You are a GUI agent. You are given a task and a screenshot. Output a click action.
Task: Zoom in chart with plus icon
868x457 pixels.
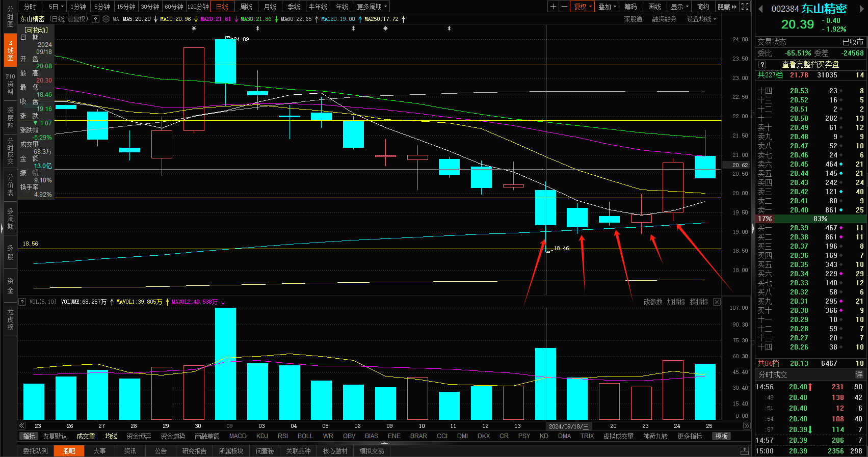click(553, 7)
